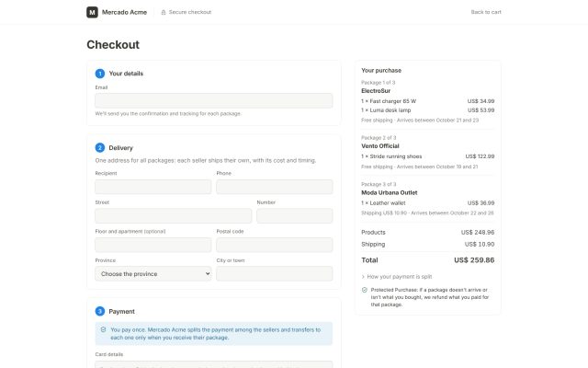The height and width of the screenshot is (368, 588).
Task: Click the Checkout page heading
Action: (113, 45)
